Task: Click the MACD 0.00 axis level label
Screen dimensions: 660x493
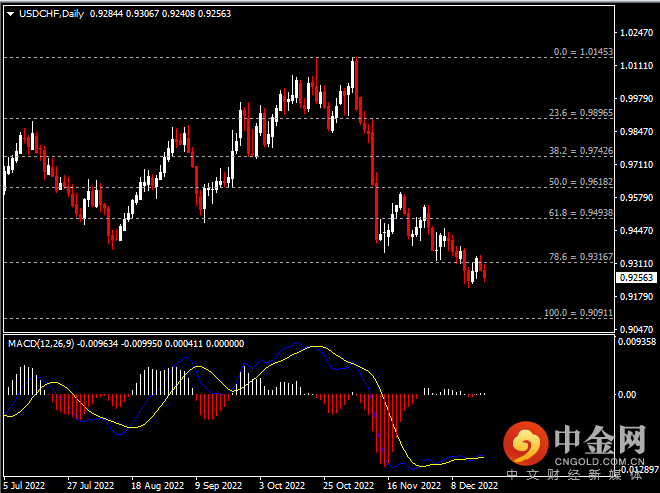Action: [x=630, y=394]
